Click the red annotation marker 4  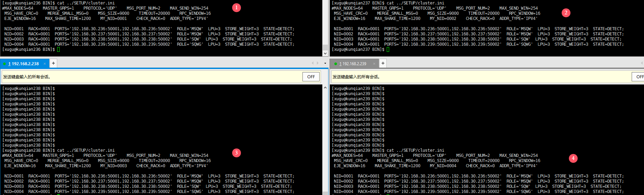pos(573,158)
